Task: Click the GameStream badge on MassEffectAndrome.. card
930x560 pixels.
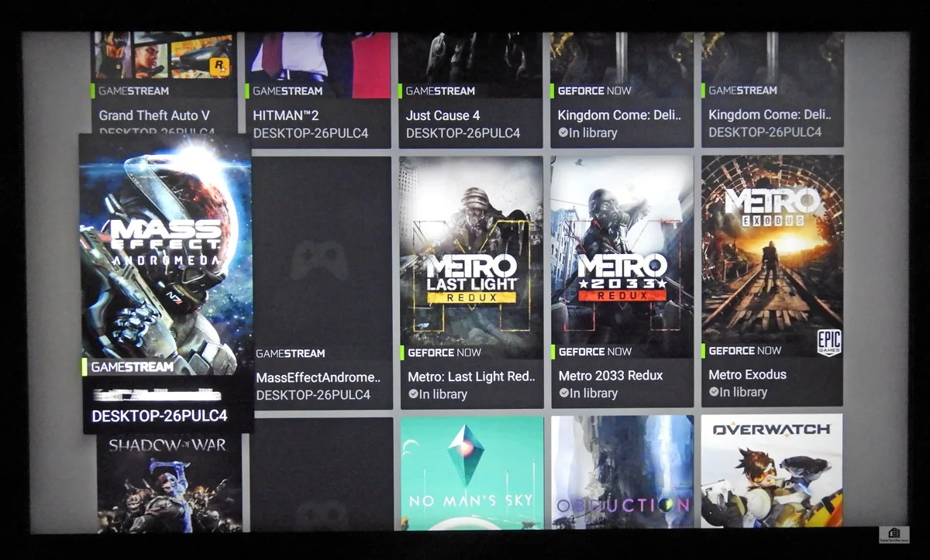Action: pos(290,353)
